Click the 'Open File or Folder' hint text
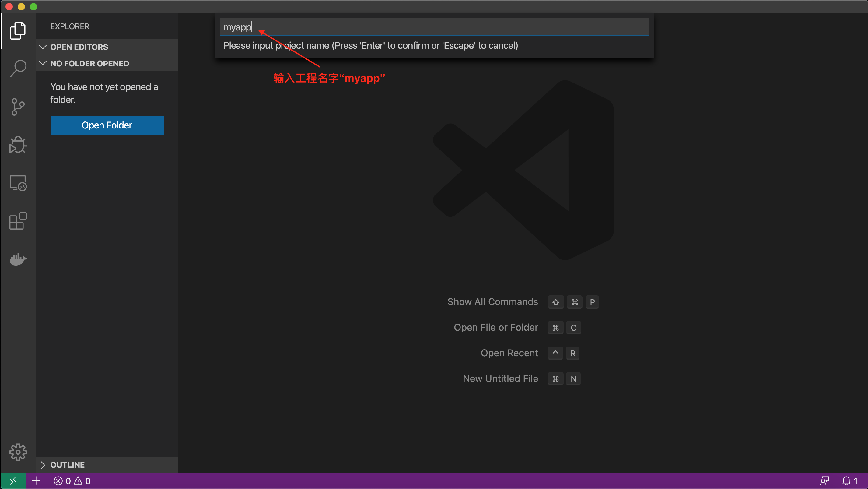868x489 pixels. click(x=496, y=327)
